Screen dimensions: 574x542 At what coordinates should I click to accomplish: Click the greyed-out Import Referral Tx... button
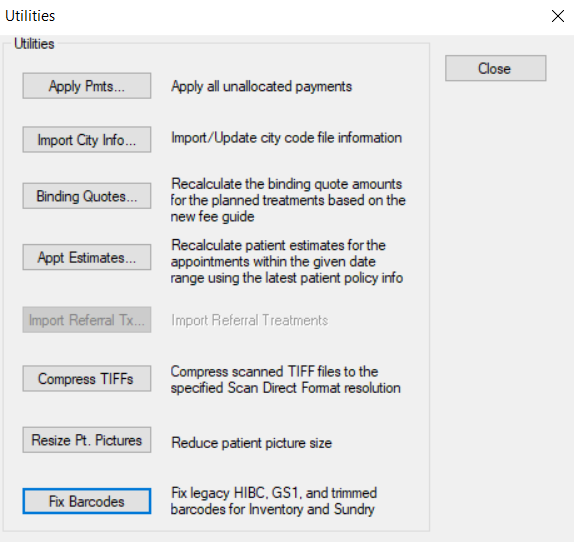coord(87,320)
